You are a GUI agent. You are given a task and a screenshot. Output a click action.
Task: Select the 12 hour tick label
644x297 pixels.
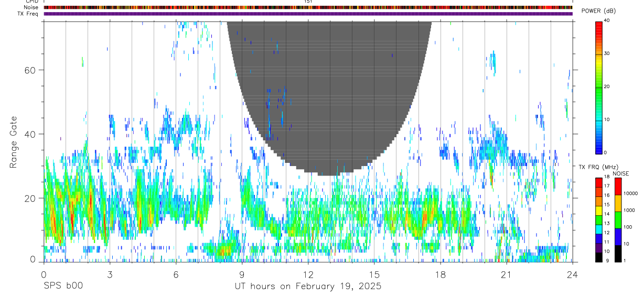[308, 274]
